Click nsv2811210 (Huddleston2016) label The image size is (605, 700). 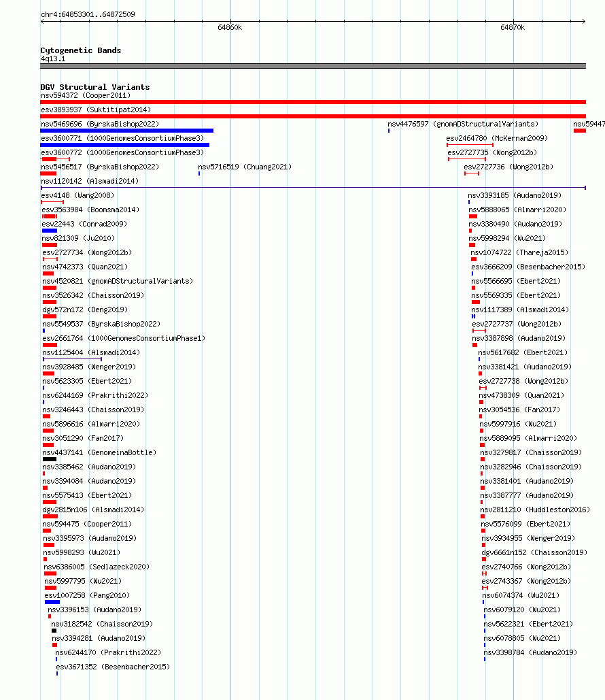(x=535, y=510)
